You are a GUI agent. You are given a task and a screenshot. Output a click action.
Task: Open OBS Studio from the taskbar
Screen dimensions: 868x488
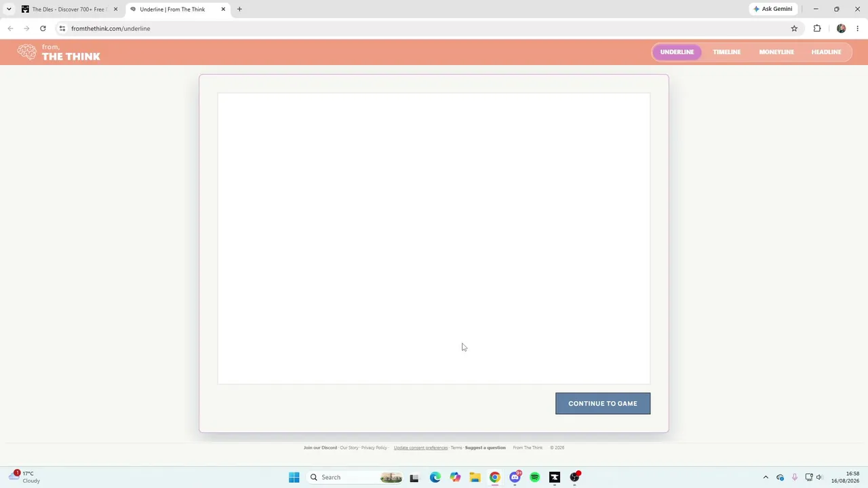click(575, 477)
